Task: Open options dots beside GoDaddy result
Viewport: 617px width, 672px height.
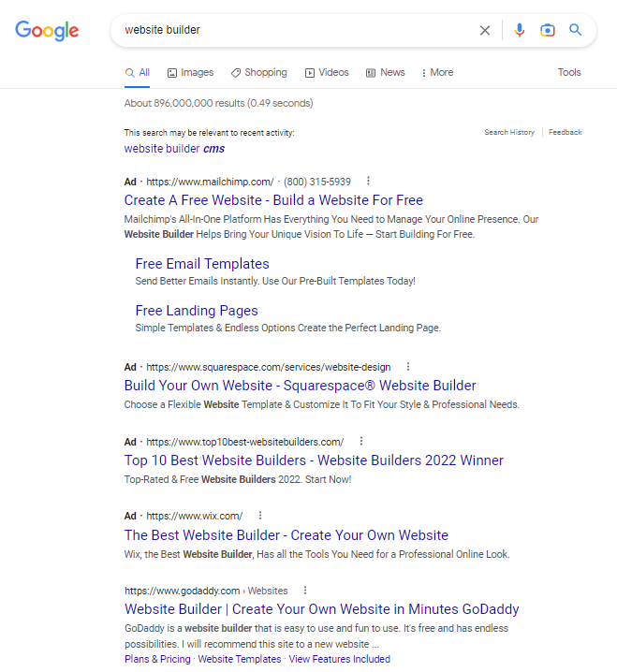Action: coord(305,591)
